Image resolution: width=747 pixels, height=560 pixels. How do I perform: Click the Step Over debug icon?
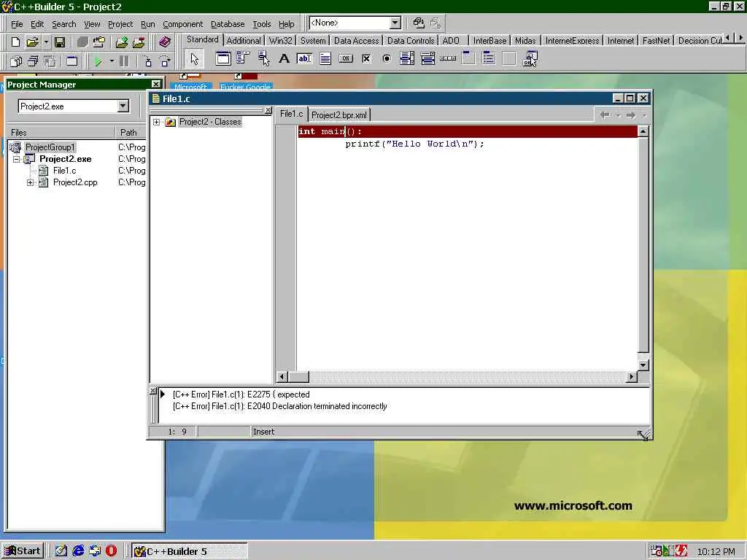click(165, 61)
